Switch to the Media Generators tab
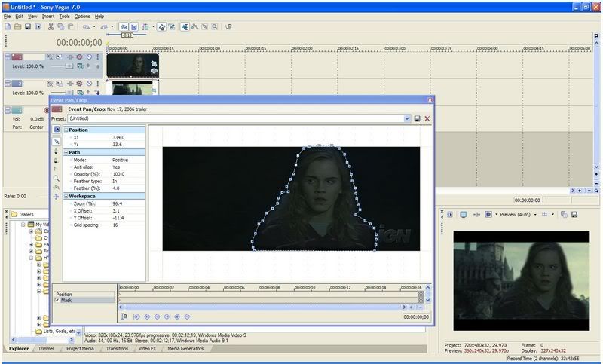 [x=185, y=349]
